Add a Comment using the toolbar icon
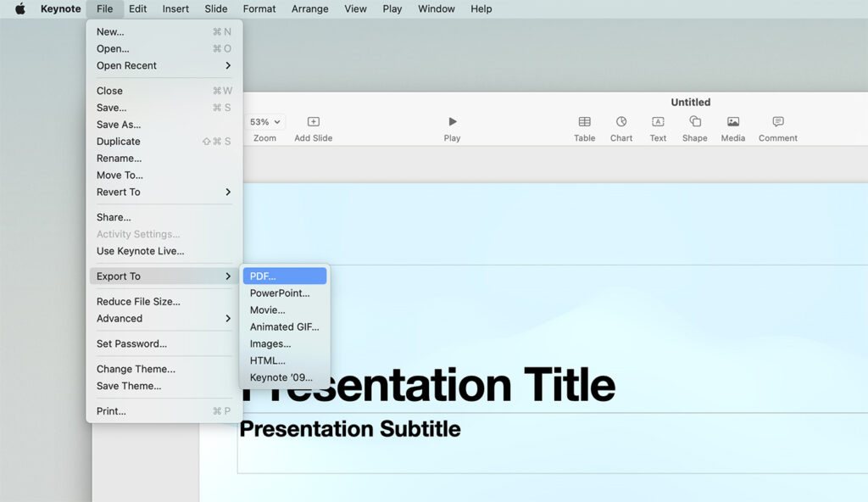The height and width of the screenshot is (502, 868). pyautogui.click(x=777, y=127)
